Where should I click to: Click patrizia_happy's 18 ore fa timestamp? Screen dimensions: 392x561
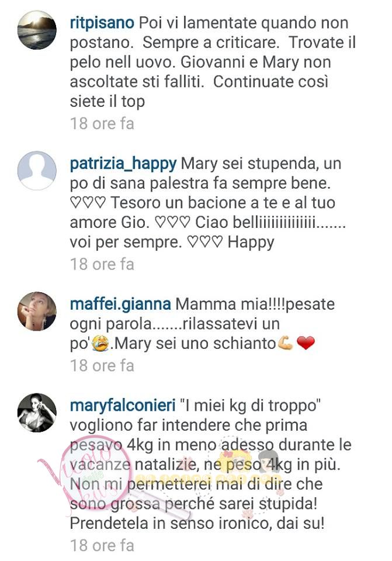pos(102,264)
